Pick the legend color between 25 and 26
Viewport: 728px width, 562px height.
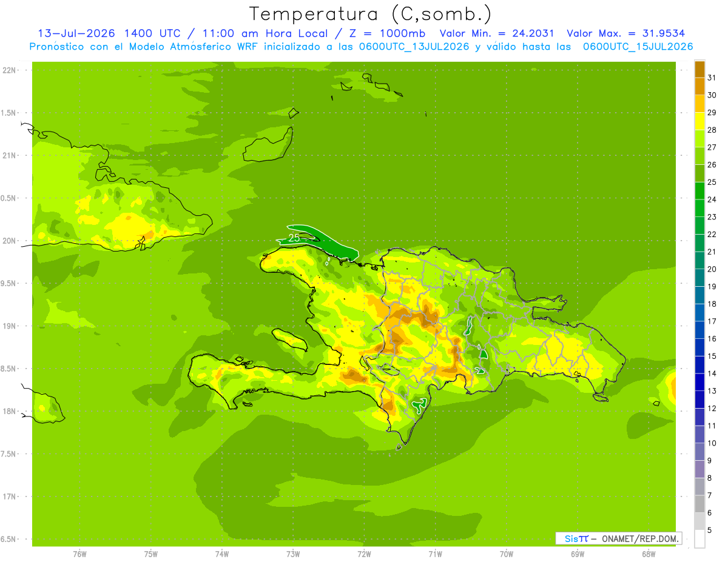point(699,173)
